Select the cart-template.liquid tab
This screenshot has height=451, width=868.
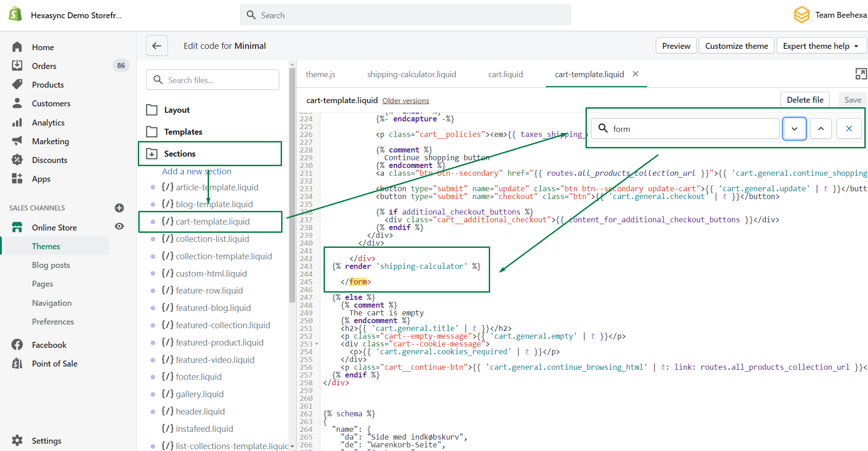[x=589, y=74]
